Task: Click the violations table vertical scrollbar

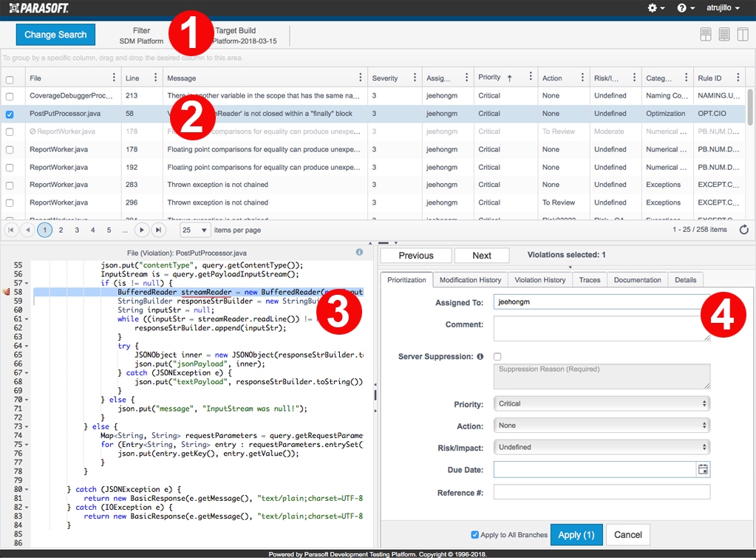Action: 750,107
